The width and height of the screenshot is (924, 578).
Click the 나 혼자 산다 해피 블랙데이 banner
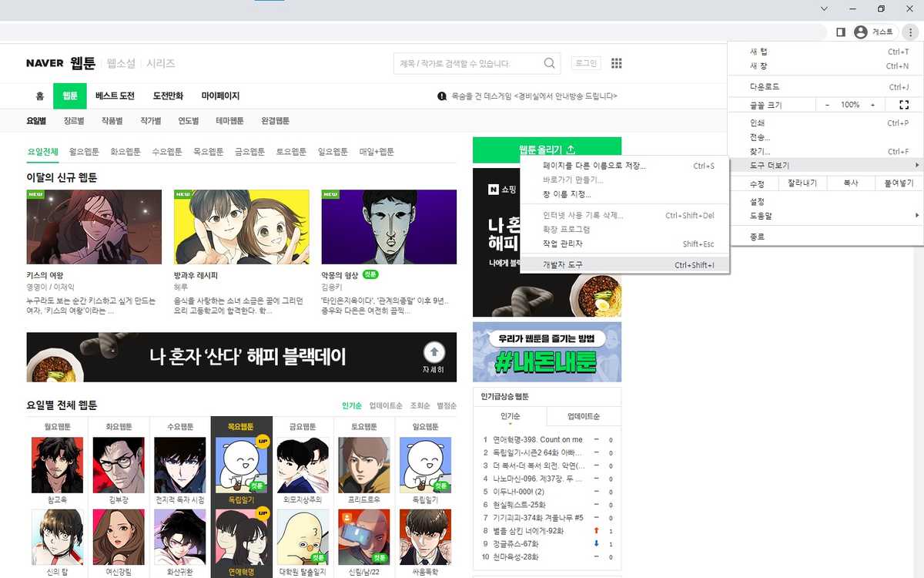241,357
